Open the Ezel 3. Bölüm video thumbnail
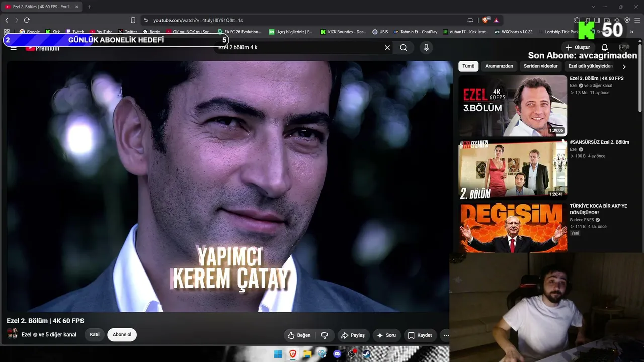Image resolution: width=644 pixels, height=362 pixels. tap(513, 106)
